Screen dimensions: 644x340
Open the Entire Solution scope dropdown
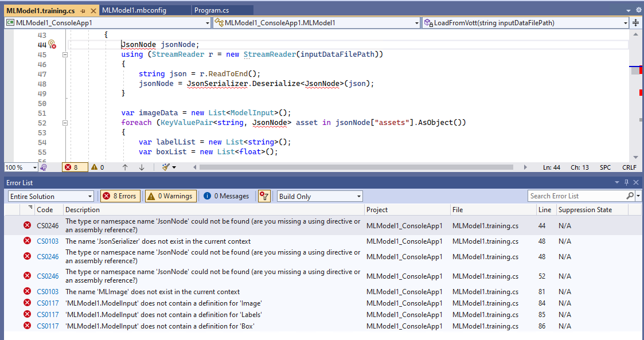tap(50, 196)
